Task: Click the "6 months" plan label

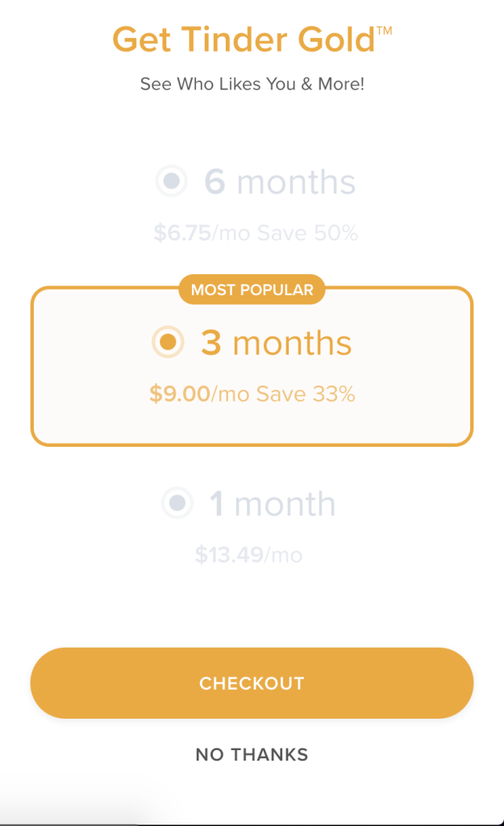Action: click(x=279, y=182)
